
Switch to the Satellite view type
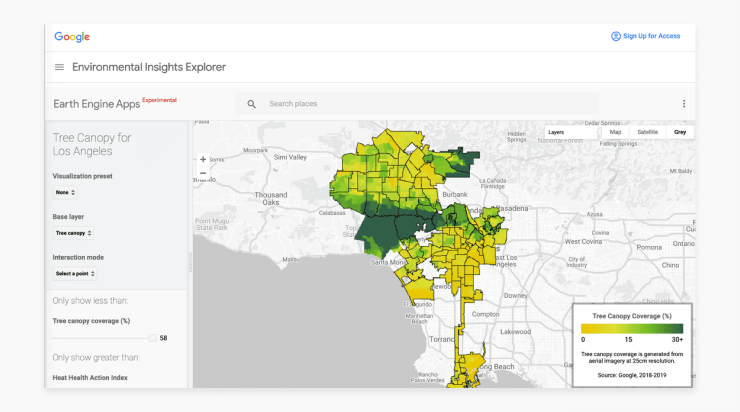pyautogui.click(x=648, y=133)
